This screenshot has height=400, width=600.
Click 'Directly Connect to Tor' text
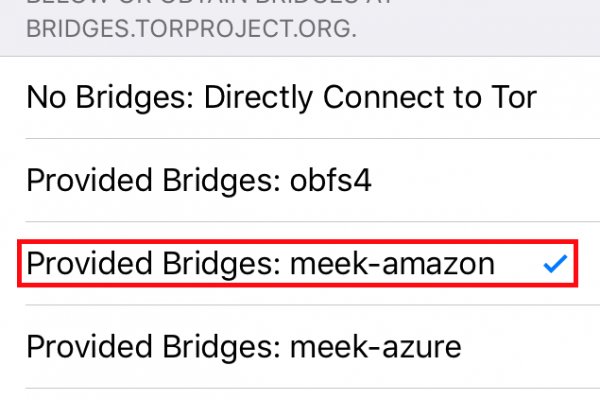point(370,97)
